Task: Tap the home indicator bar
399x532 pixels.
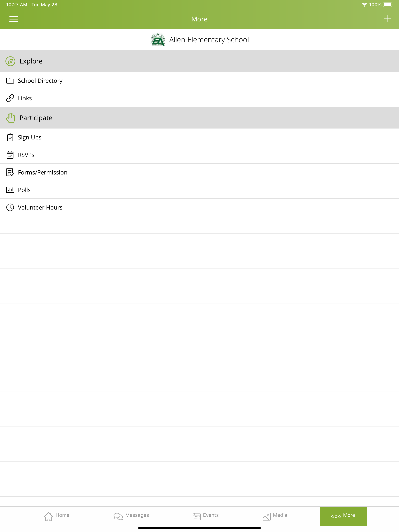Action: click(x=199, y=528)
